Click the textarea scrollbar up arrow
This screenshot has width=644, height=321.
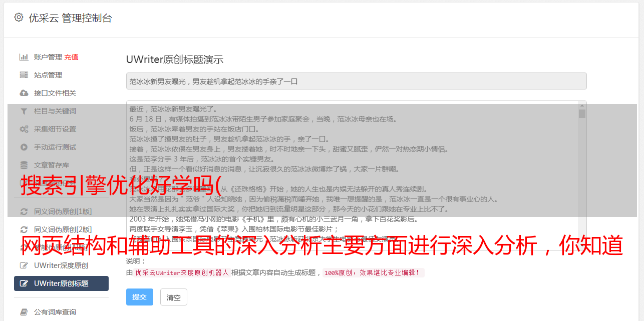(x=582, y=105)
